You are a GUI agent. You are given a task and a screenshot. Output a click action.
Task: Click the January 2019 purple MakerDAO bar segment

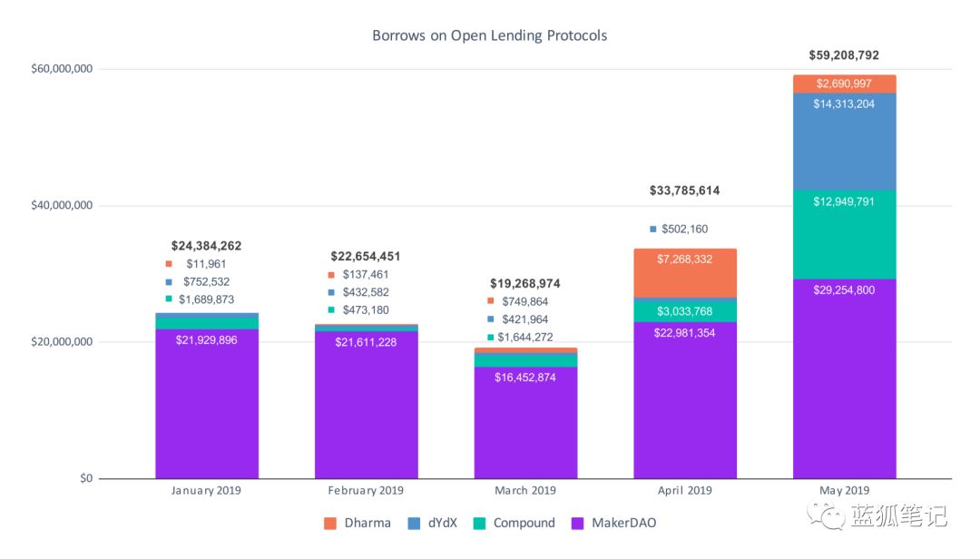pos(207,403)
